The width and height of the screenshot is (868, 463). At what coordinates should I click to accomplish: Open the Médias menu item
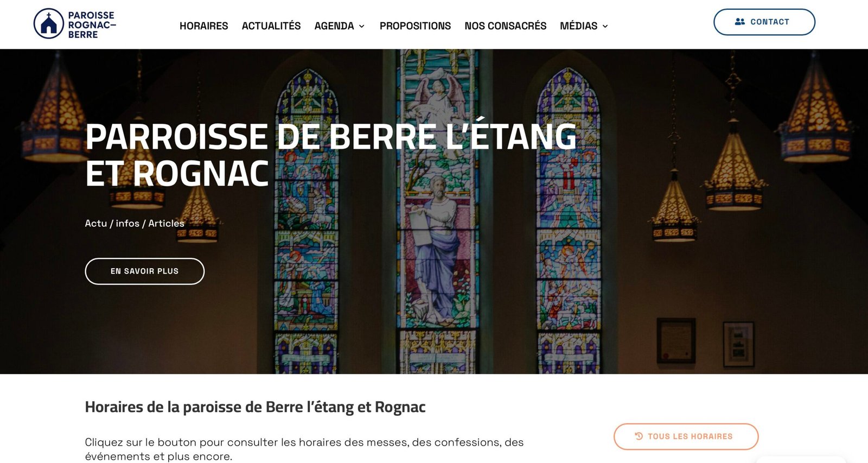tap(578, 26)
